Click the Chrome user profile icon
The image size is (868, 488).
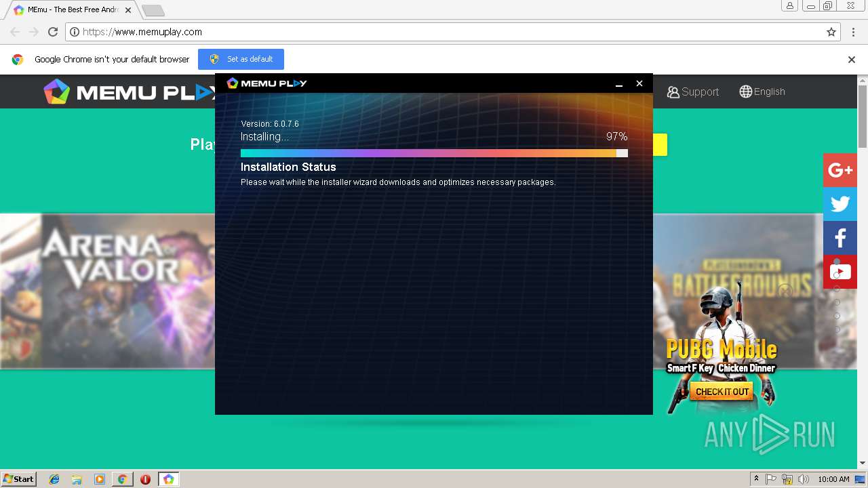(790, 5)
